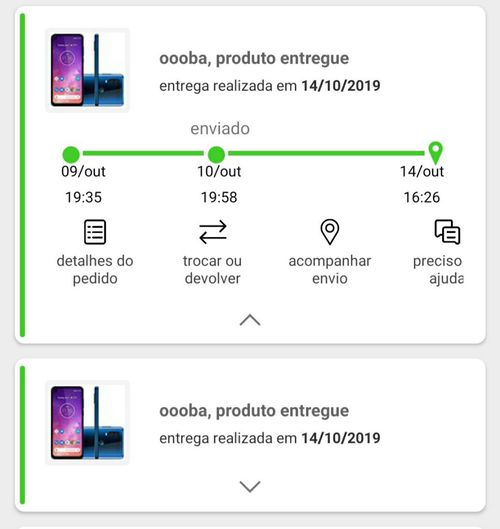Tap 'trocar ou devolver' label
The height and width of the screenshot is (529, 500).
click(213, 270)
